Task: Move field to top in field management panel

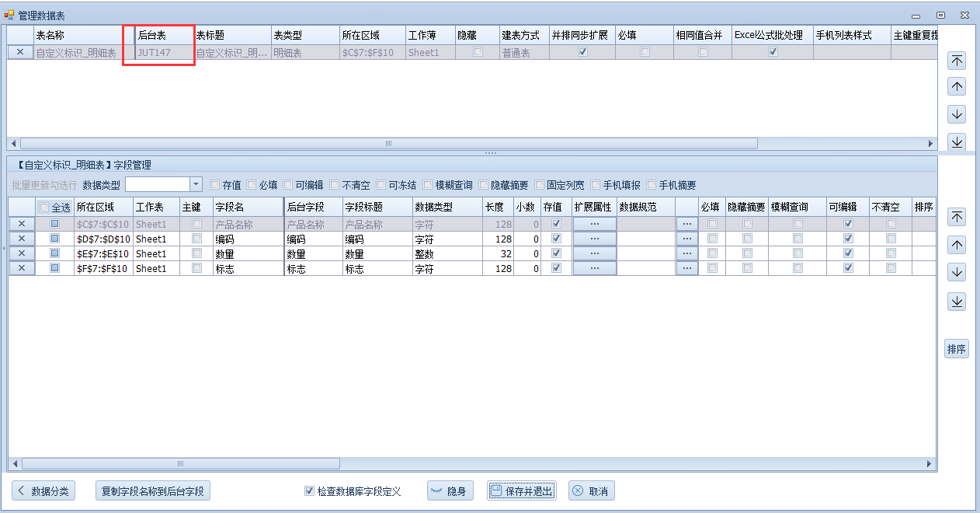Action: [x=957, y=217]
